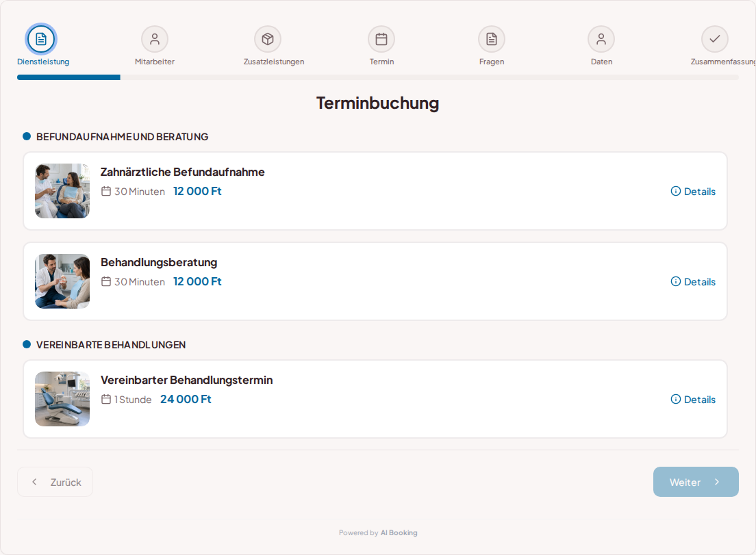Go to the Zusatzleistungen step label

(x=274, y=62)
